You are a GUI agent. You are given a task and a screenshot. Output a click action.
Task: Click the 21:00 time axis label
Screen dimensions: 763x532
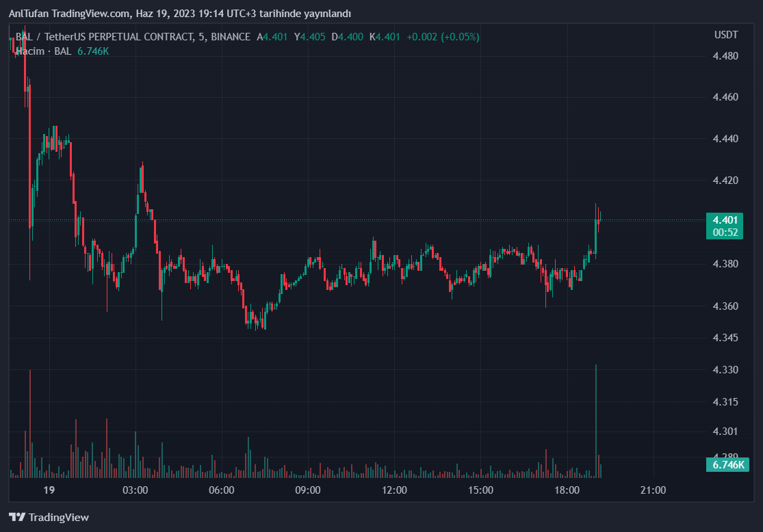click(x=653, y=490)
